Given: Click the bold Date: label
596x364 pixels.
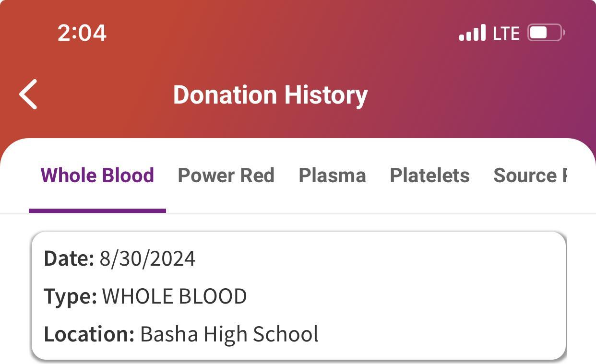Looking at the screenshot, I should (x=69, y=259).
